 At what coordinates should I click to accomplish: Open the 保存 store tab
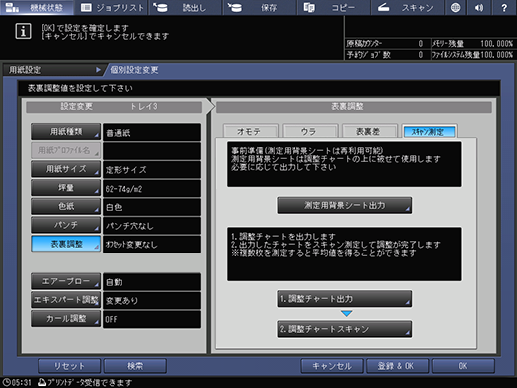[x=259, y=7]
